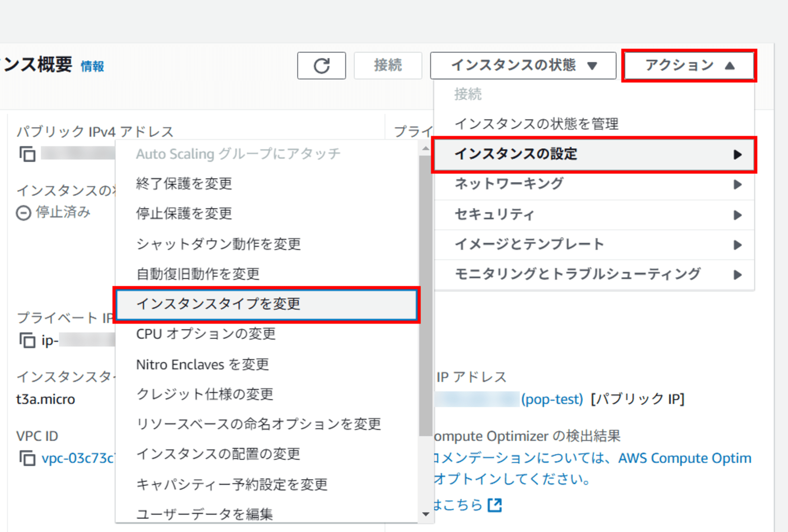Collapse the アクション dropdown menu
The image size is (788, 532).
[689, 65]
